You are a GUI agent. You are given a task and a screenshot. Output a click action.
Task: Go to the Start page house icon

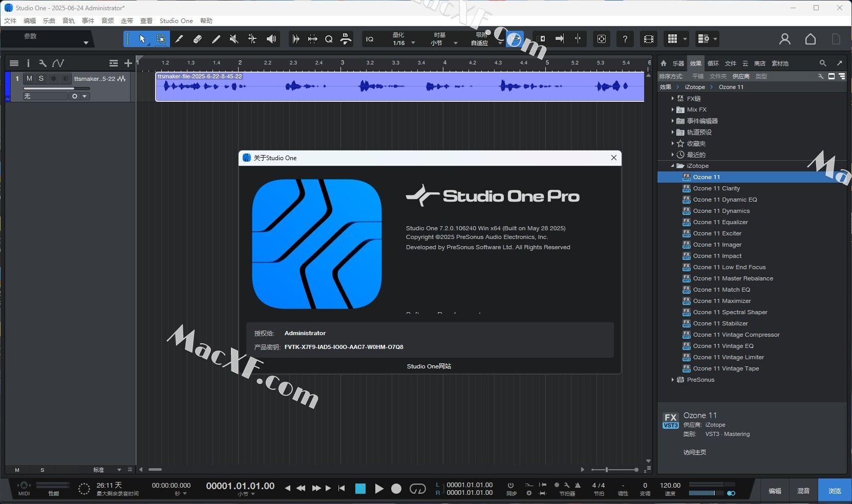coord(811,39)
